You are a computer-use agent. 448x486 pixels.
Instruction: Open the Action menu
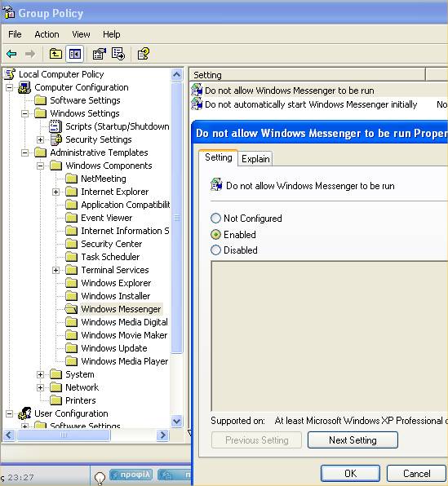pos(47,34)
